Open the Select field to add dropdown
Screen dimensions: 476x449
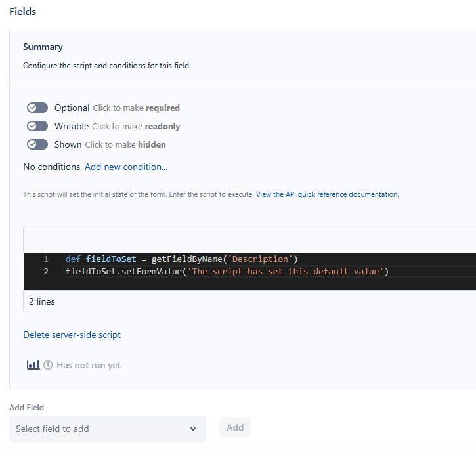(108, 429)
